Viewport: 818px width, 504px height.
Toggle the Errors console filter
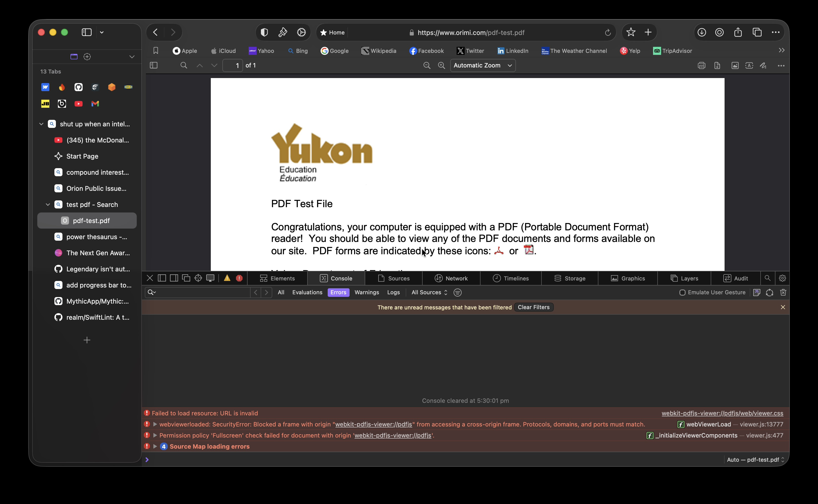point(338,292)
